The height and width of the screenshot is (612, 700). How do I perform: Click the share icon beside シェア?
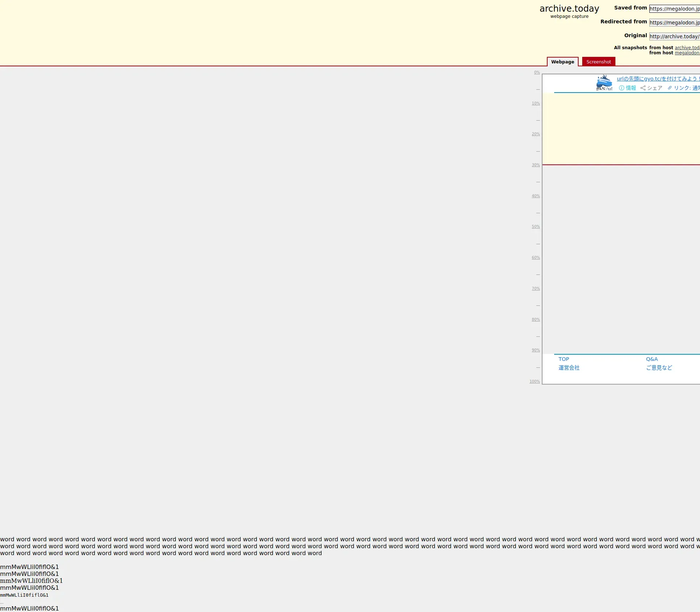pos(643,88)
